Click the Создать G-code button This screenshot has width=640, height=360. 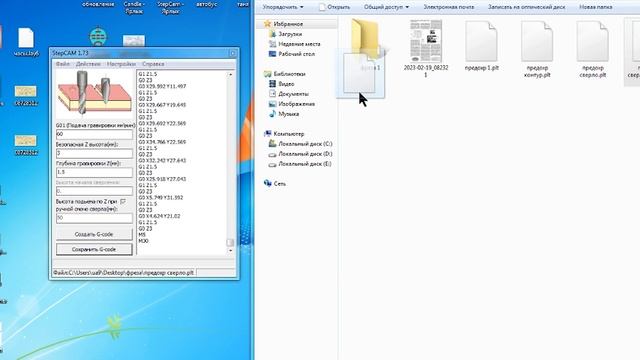pyautogui.click(x=94, y=234)
